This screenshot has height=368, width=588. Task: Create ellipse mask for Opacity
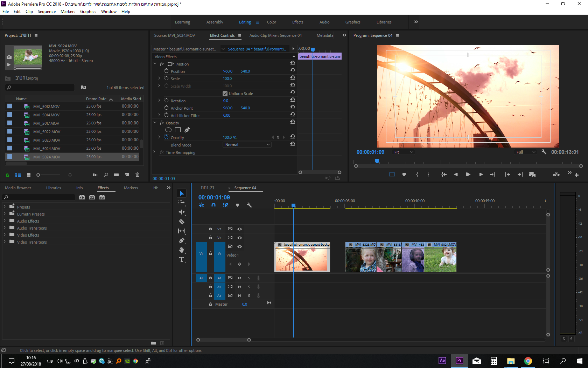(168, 130)
